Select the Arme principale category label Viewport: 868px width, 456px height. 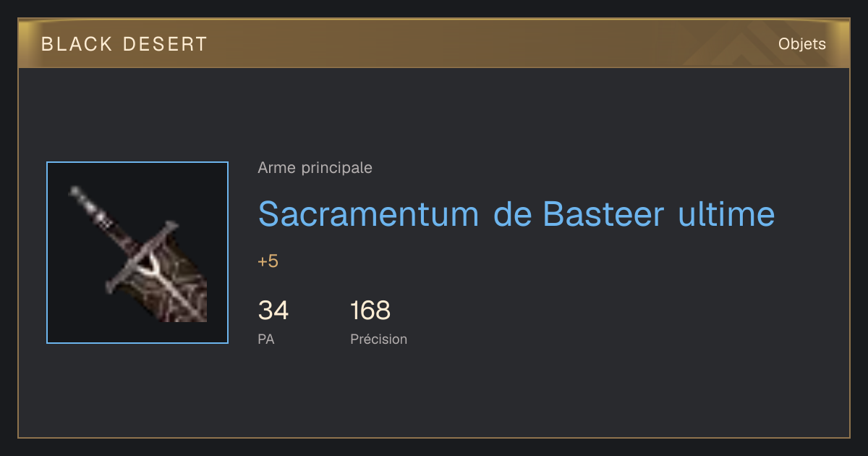[x=315, y=168]
